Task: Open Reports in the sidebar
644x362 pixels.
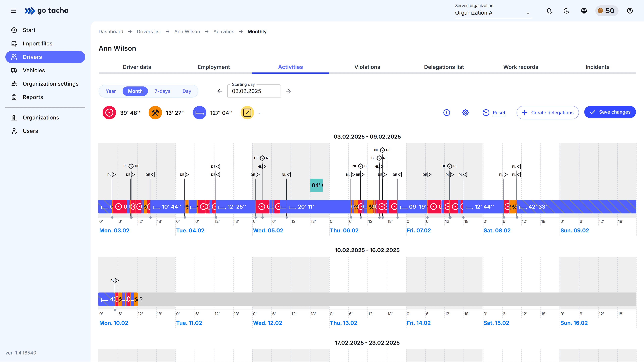Action: (33, 97)
